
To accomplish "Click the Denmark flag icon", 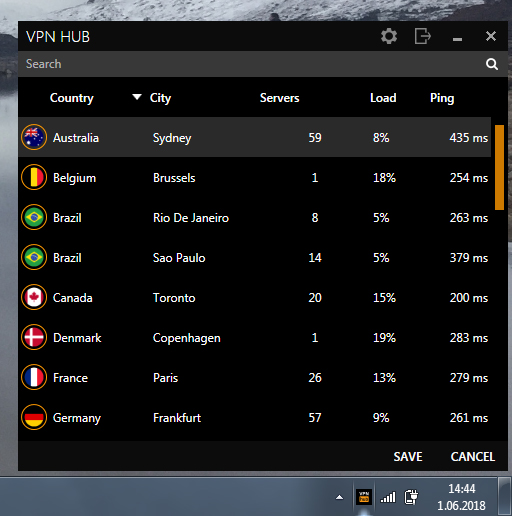I will [34, 337].
